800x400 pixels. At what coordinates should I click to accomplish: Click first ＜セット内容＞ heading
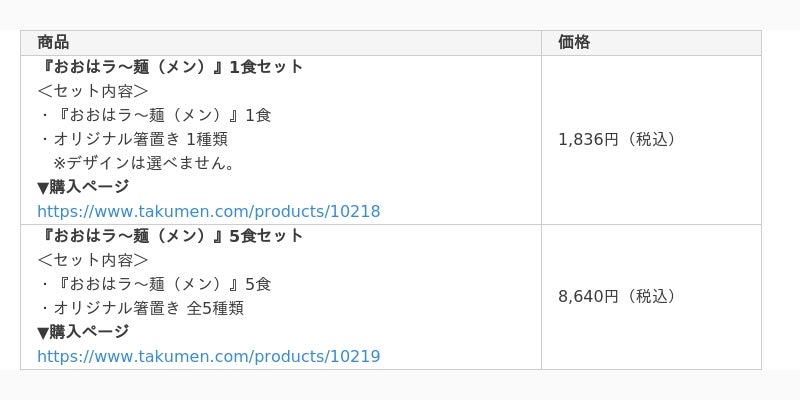point(93,91)
